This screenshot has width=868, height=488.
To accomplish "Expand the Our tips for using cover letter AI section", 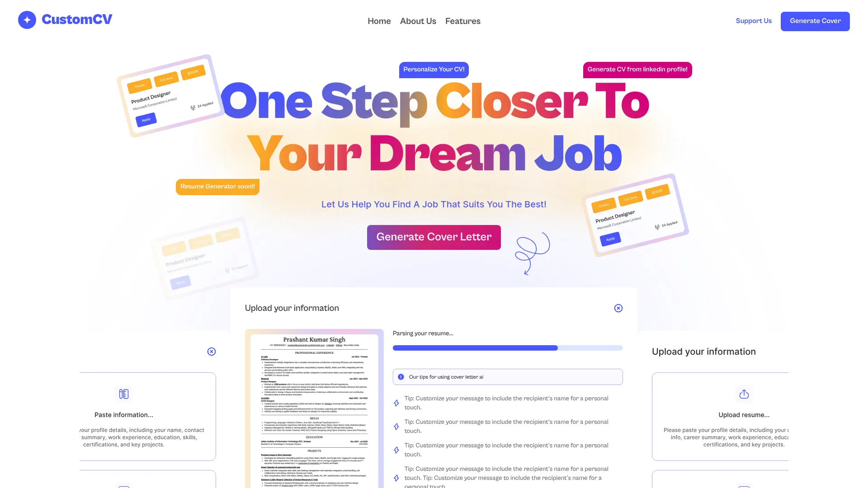I will coord(507,376).
